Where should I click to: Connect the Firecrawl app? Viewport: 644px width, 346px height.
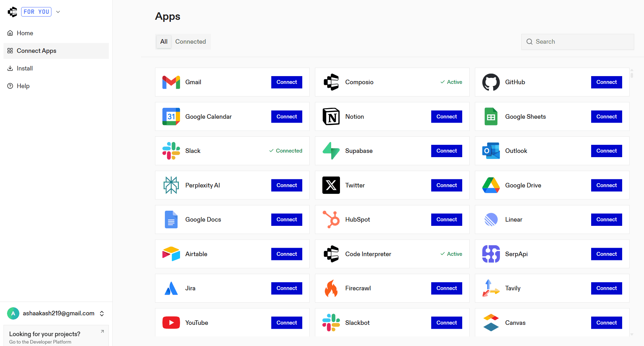coord(447,288)
